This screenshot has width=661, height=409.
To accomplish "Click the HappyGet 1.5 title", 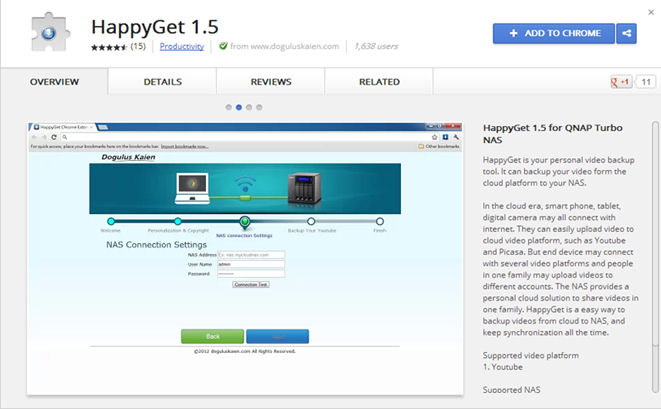I will [155, 27].
